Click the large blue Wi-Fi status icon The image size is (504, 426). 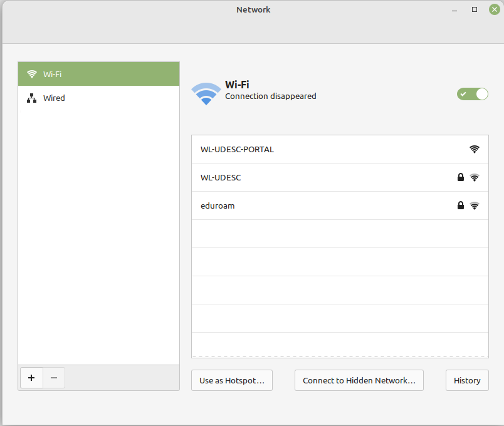click(206, 93)
